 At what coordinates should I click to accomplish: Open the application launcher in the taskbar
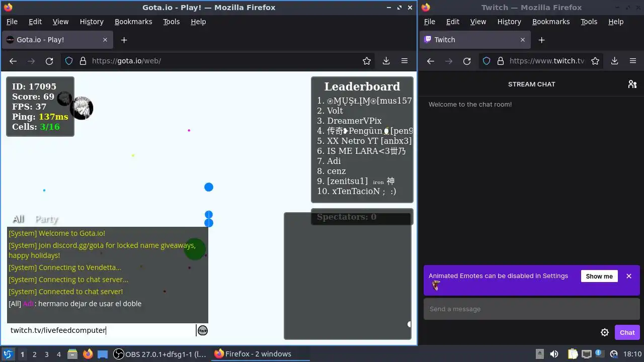(x=8, y=354)
